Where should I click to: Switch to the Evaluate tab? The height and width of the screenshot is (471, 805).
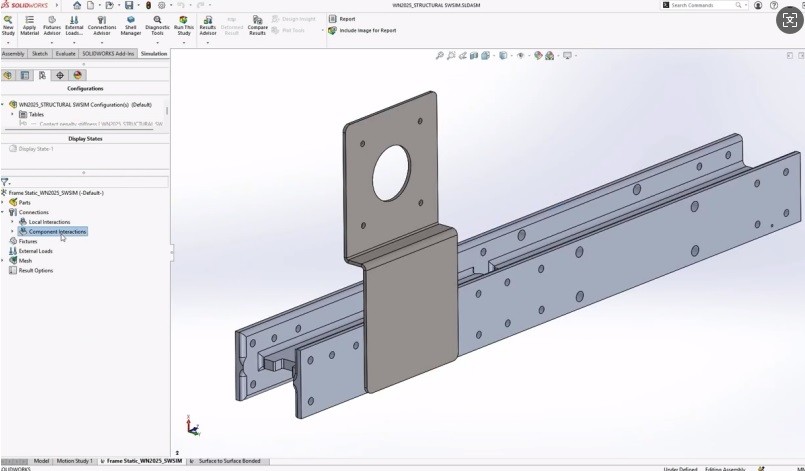65,53
